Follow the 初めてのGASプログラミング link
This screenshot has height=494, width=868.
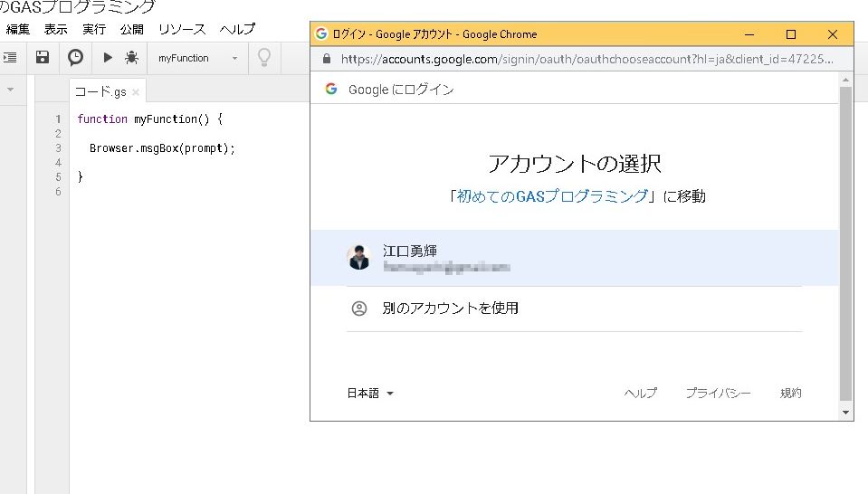[x=552, y=196]
